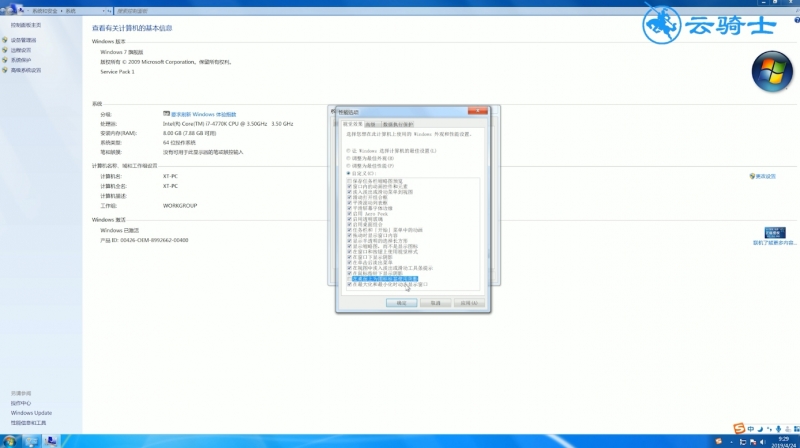Click 要求刷新 Windows 体验指数 link
The image size is (800, 448).
(204, 114)
